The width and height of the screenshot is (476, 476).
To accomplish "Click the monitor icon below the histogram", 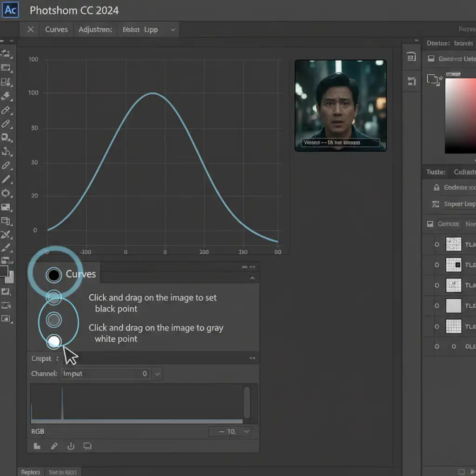I will point(87,446).
